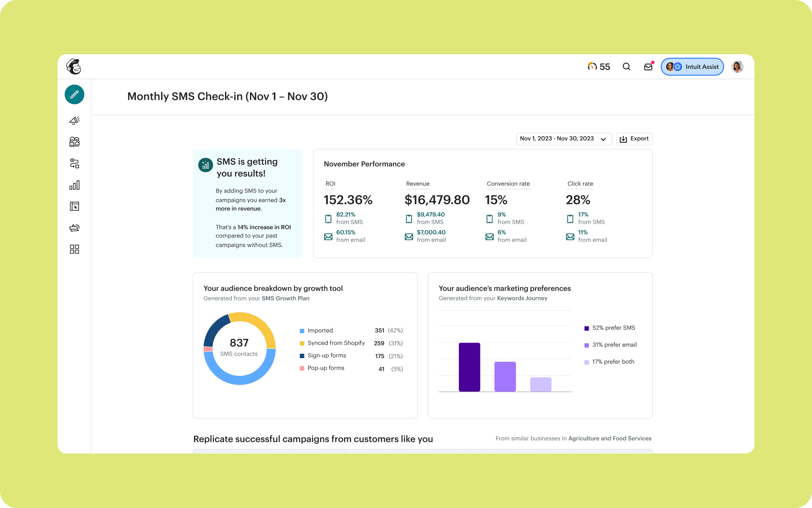The image size is (812, 508).
Task: Open the Integrations grid icon in sidebar
Action: tap(74, 249)
